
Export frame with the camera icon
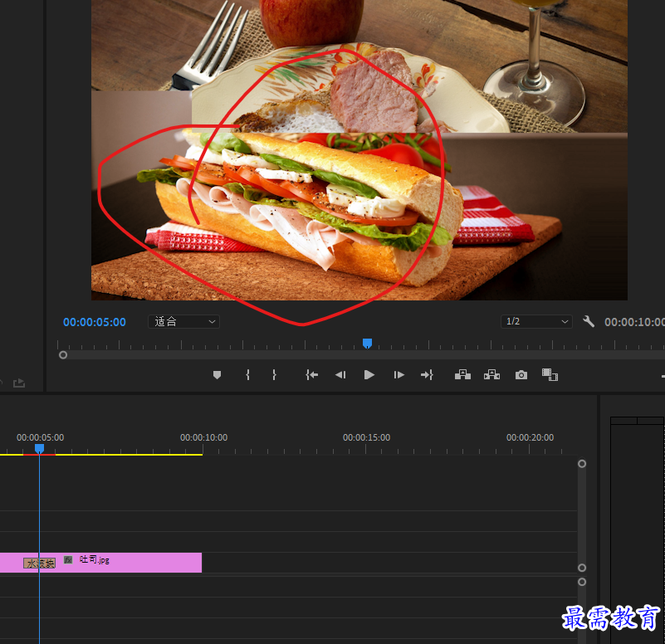click(x=521, y=375)
